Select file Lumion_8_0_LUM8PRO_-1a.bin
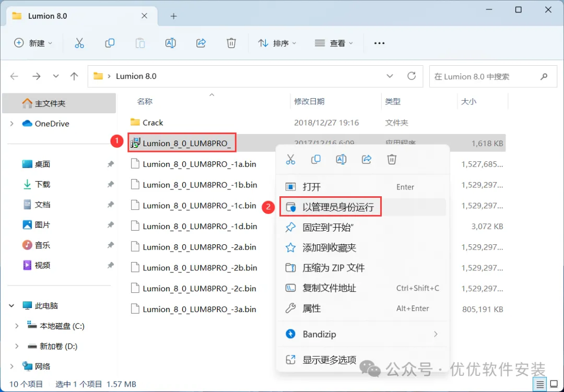Image resolution: width=564 pixels, height=392 pixels. coord(199,164)
